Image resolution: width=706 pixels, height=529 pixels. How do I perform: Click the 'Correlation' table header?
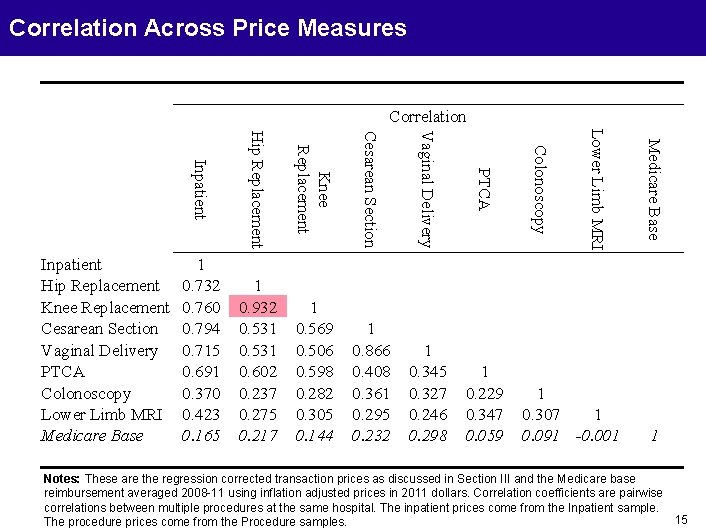tap(428, 117)
